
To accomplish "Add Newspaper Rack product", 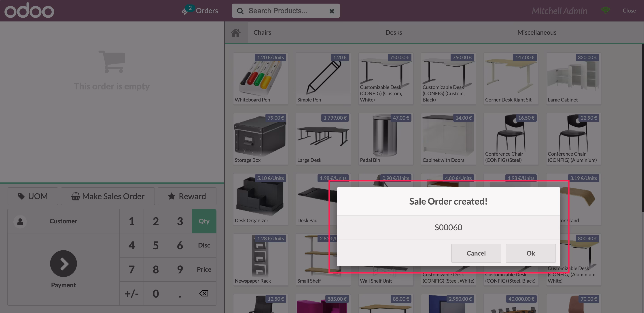I will click(x=261, y=260).
